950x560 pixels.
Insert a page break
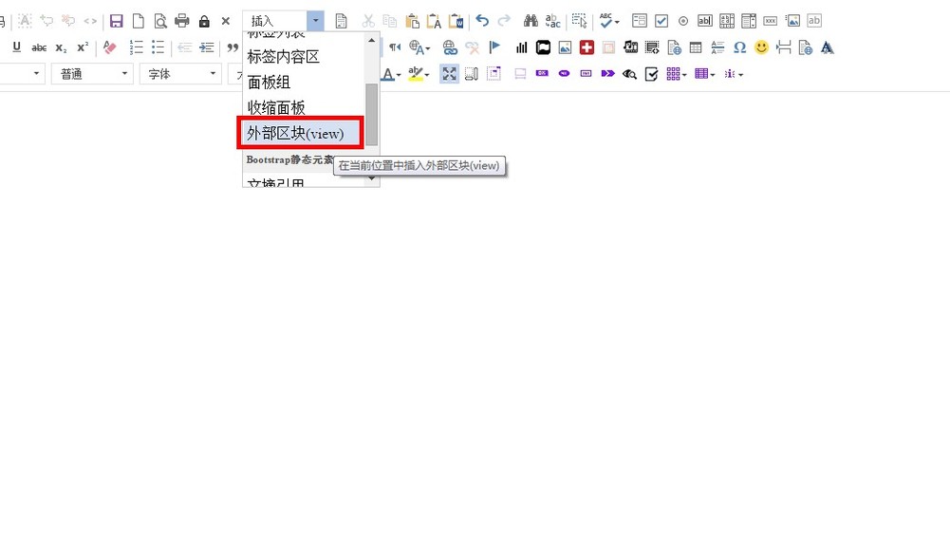tap(783, 47)
